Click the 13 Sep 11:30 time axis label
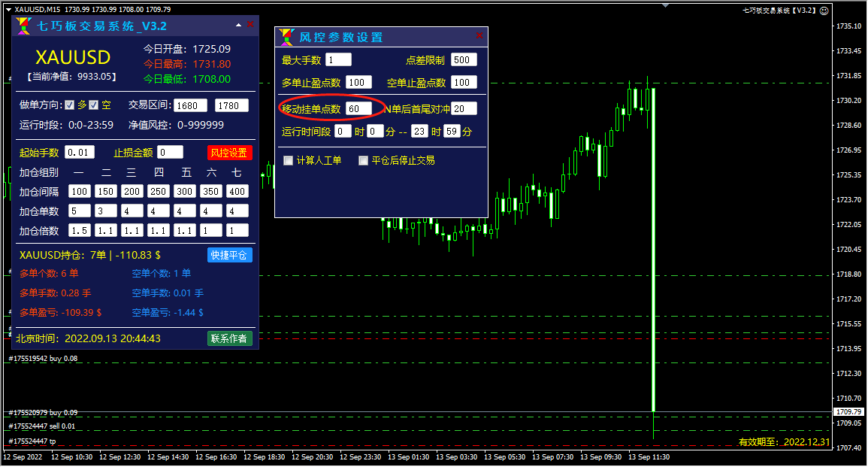This screenshot has height=467, width=868. coord(649,457)
